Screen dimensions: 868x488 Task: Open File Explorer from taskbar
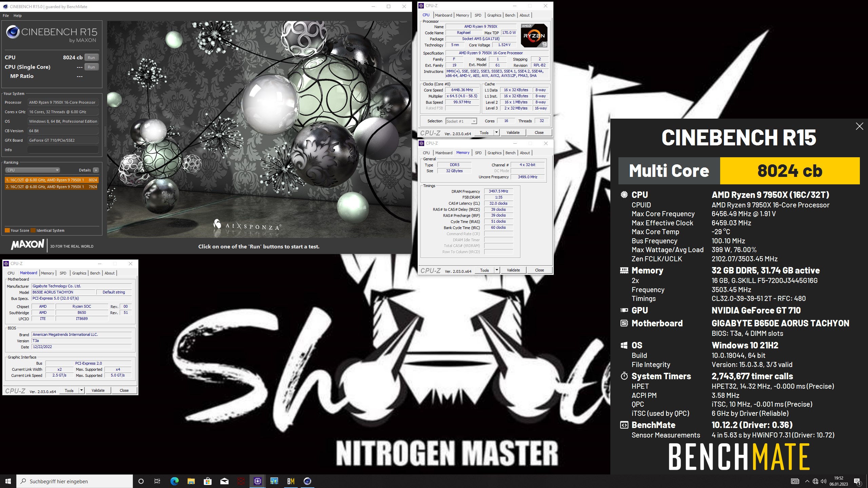[191, 481]
